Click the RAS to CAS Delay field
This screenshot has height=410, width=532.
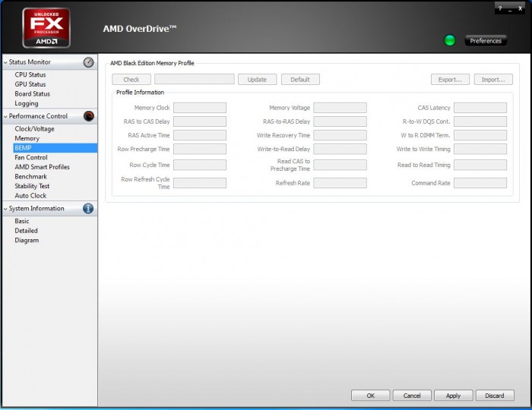[200, 121]
